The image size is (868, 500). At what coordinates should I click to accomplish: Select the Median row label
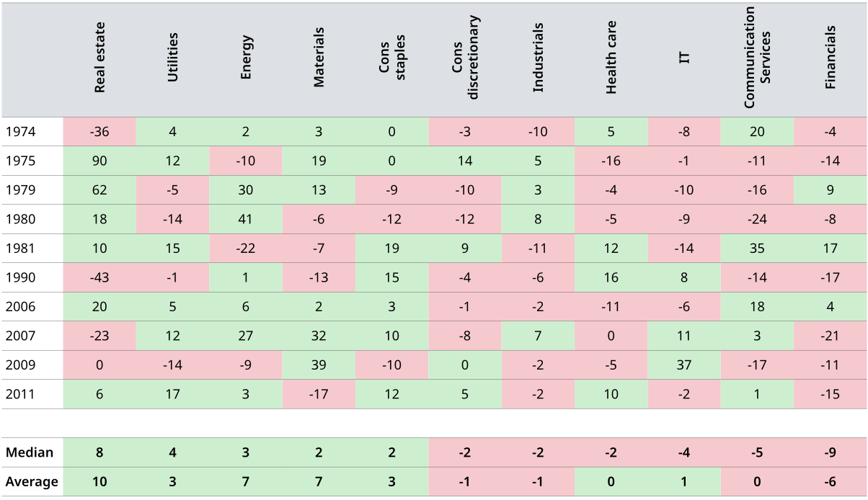tap(30, 452)
